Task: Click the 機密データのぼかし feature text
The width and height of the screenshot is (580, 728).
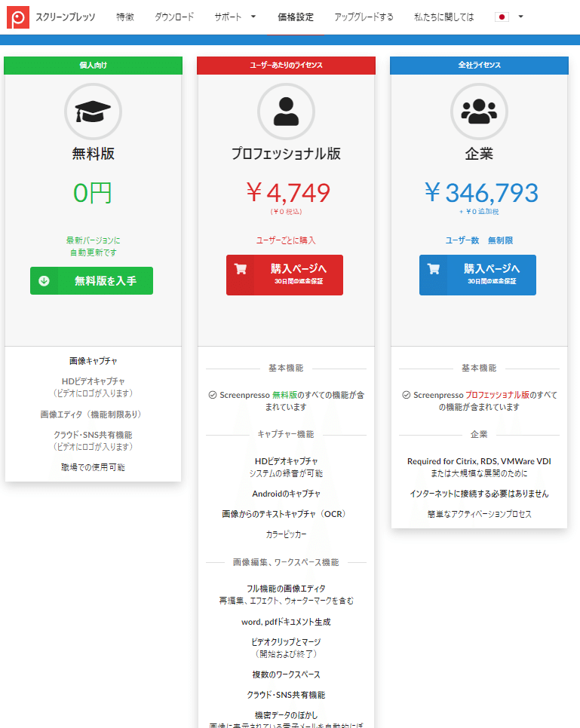Action: pyautogui.click(x=286, y=715)
